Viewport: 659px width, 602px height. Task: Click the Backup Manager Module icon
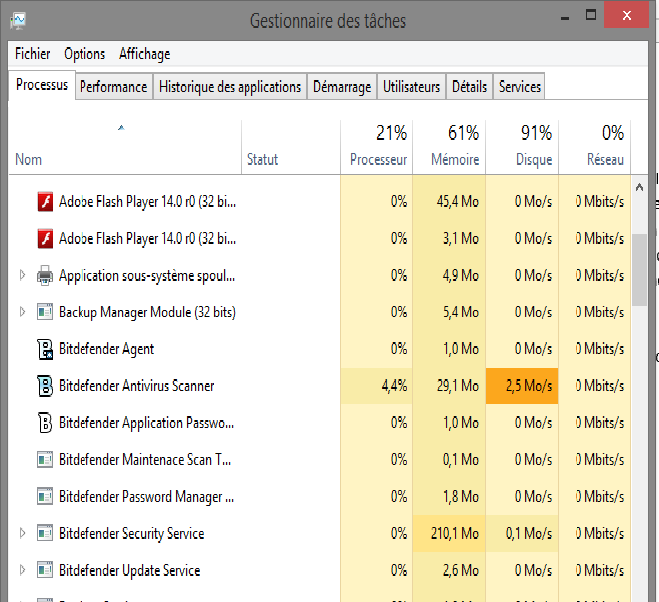[45, 312]
